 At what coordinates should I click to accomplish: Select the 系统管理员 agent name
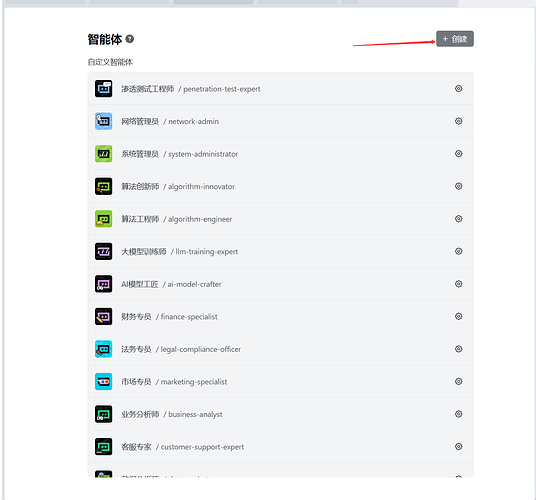coord(140,154)
